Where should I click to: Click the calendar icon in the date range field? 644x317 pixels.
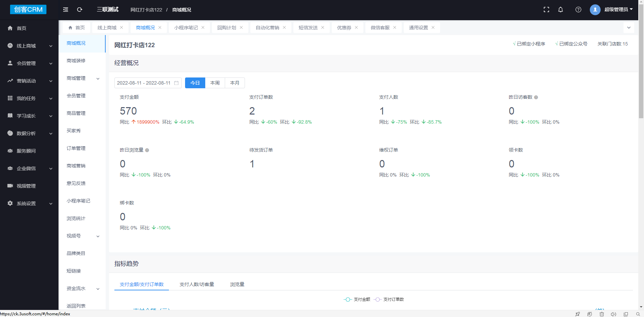[176, 83]
